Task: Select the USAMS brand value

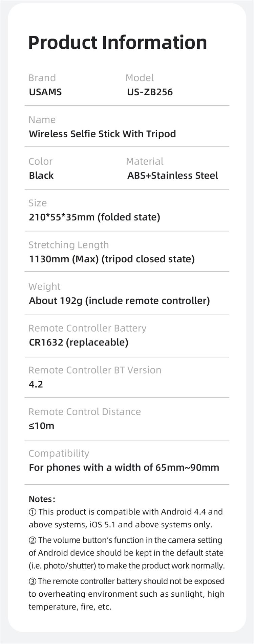Action: 45,92
